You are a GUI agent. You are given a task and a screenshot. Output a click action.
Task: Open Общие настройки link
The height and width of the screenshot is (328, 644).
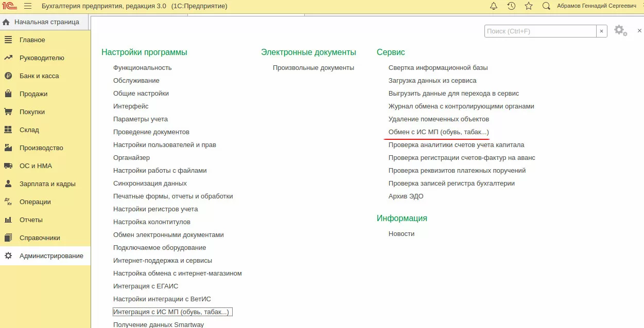141,94
